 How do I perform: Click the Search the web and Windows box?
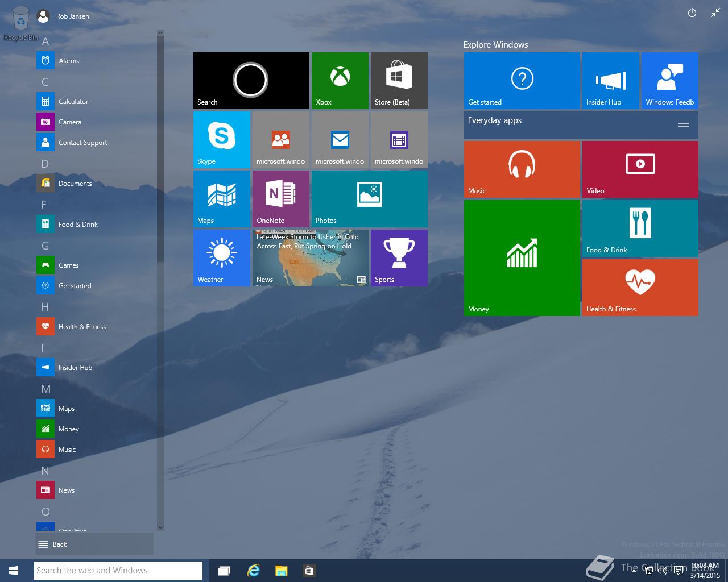coord(118,571)
